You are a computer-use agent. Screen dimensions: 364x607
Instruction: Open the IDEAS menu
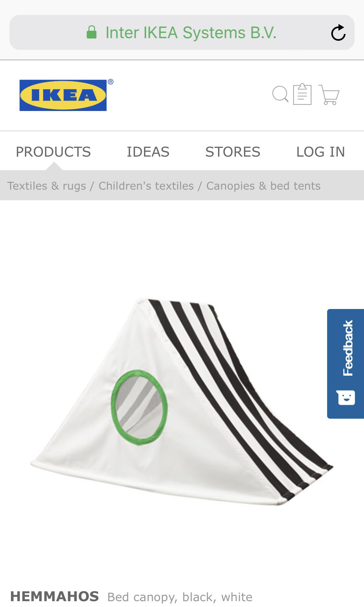pyautogui.click(x=148, y=152)
